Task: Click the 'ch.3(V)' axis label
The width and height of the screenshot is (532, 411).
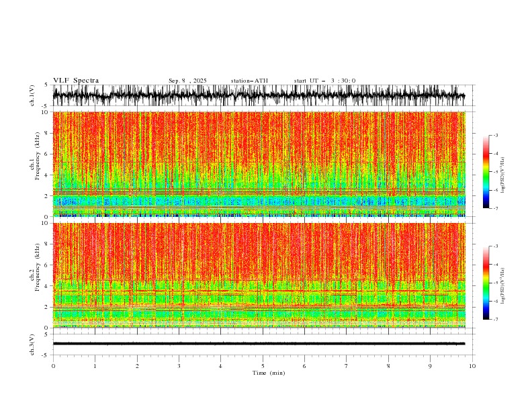Action: coord(32,345)
